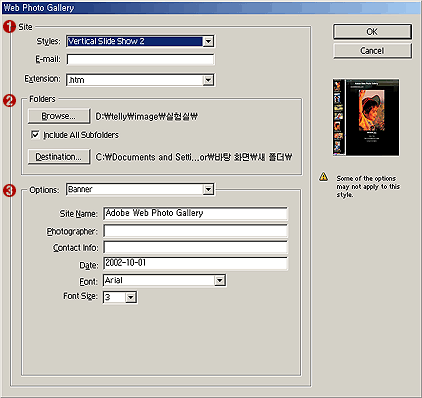Screen dimensions: 422x398
Task: Click the gallery style preview thumbnail
Action: pos(366,117)
